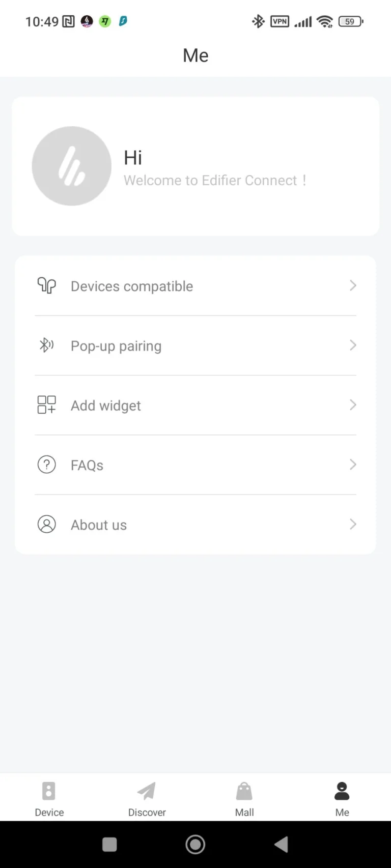Open the Discover paper plane icon

pos(147,791)
